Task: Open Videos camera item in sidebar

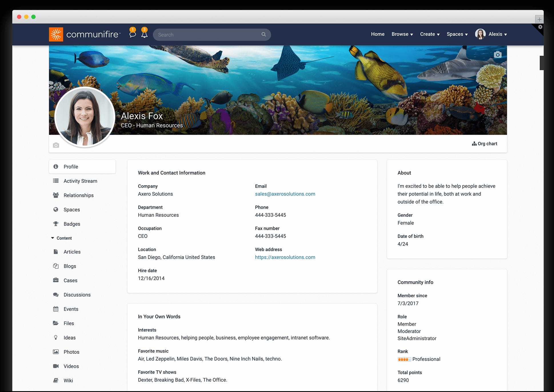Action: 71,366
